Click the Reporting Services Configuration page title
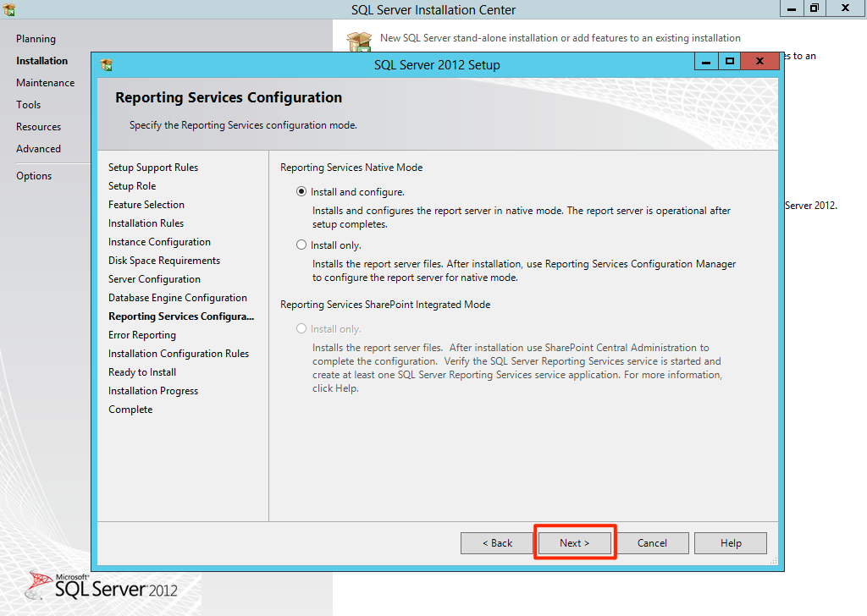The height and width of the screenshot is (616, 867). coord(229,98)
